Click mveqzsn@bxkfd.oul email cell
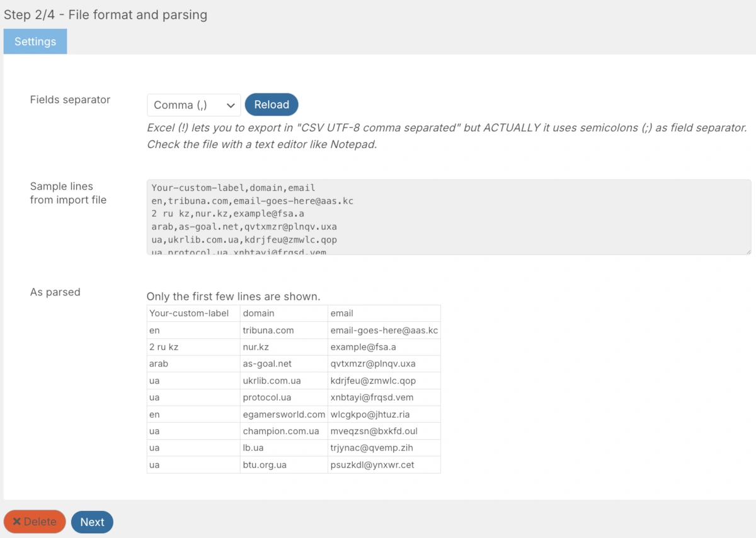 384,432
